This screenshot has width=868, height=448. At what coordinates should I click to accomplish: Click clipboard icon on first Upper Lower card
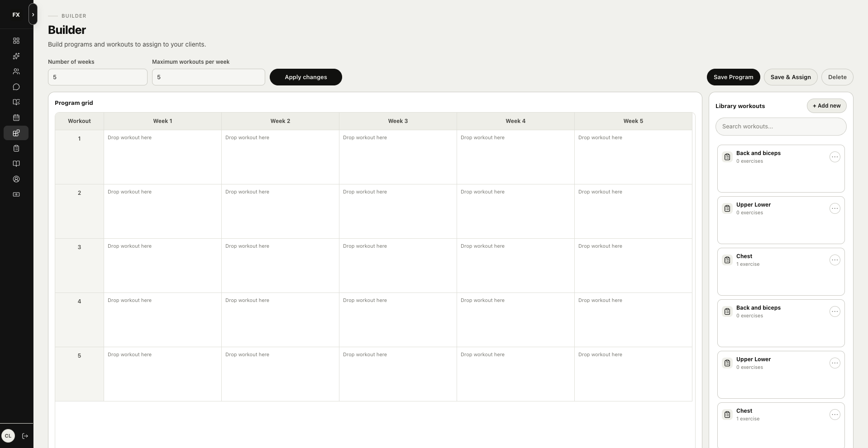(727, 208)
